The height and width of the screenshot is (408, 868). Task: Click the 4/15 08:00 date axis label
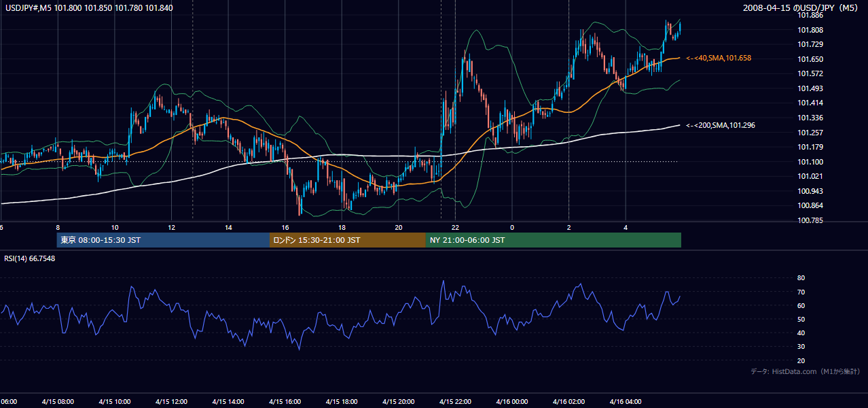tap(57, 401)
